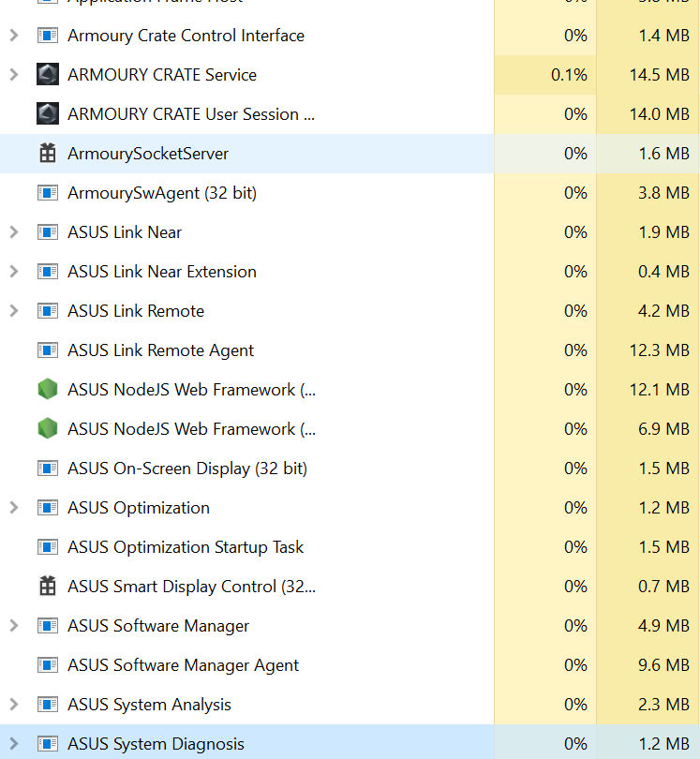Click the 14.0 MB memory value
700x759 pixels.
[x=660, y=114]
